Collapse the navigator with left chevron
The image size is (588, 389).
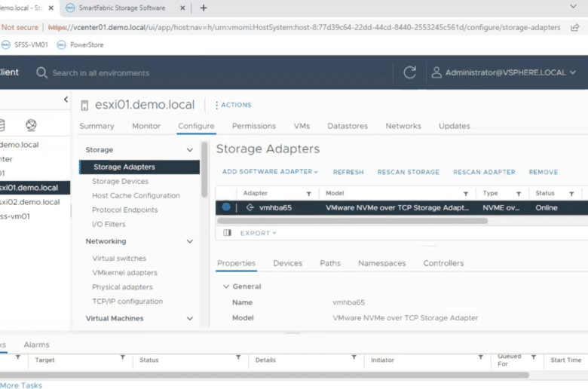click(66, 100)
